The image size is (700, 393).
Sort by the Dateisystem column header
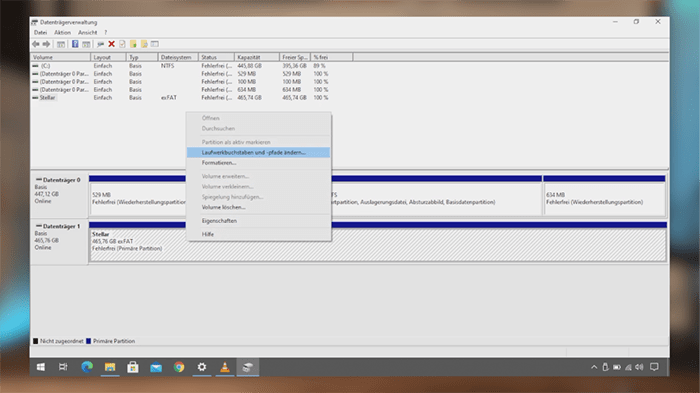click(x=178, y=57)
